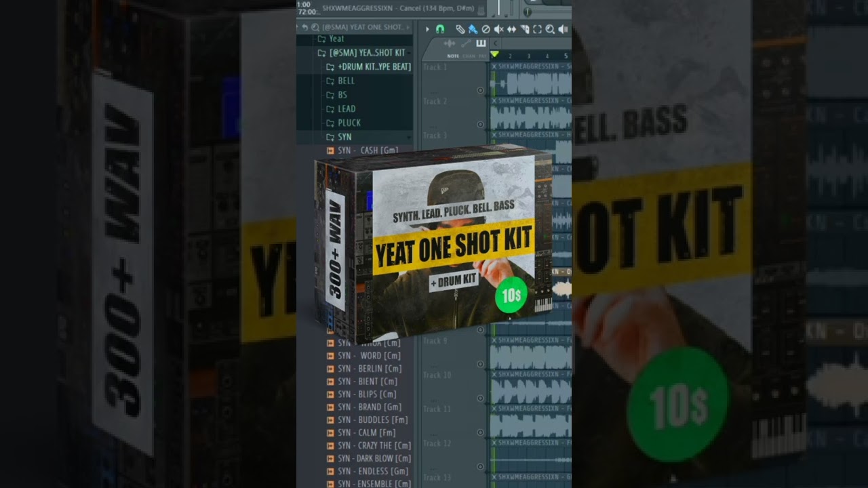Click the 1:00 time display
Screen dimensions: 868x488
point(304,4)
